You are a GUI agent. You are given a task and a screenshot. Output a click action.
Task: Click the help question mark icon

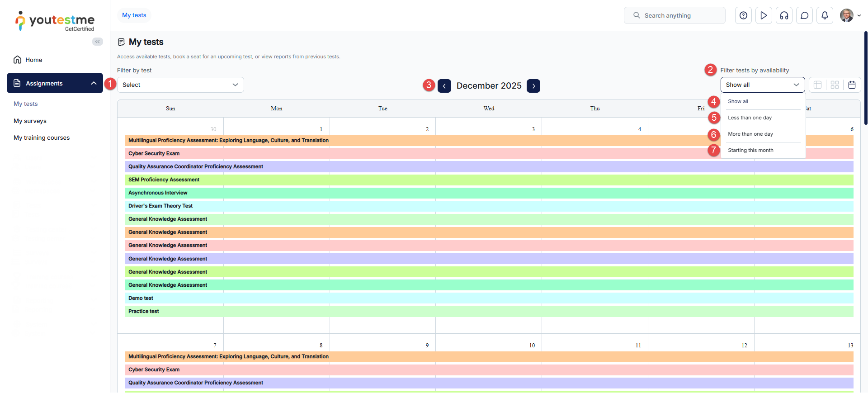tap(743, 15)
